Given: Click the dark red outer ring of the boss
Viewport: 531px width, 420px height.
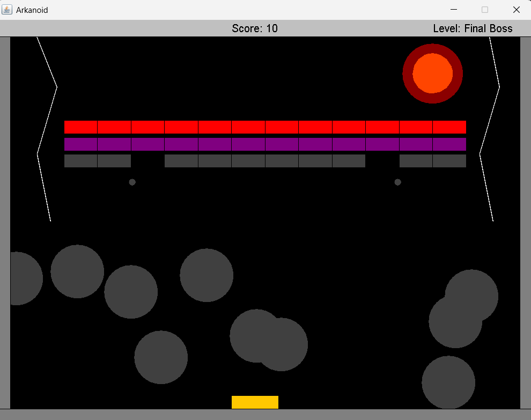Looking at the screenshot, I should pos(432,48).
